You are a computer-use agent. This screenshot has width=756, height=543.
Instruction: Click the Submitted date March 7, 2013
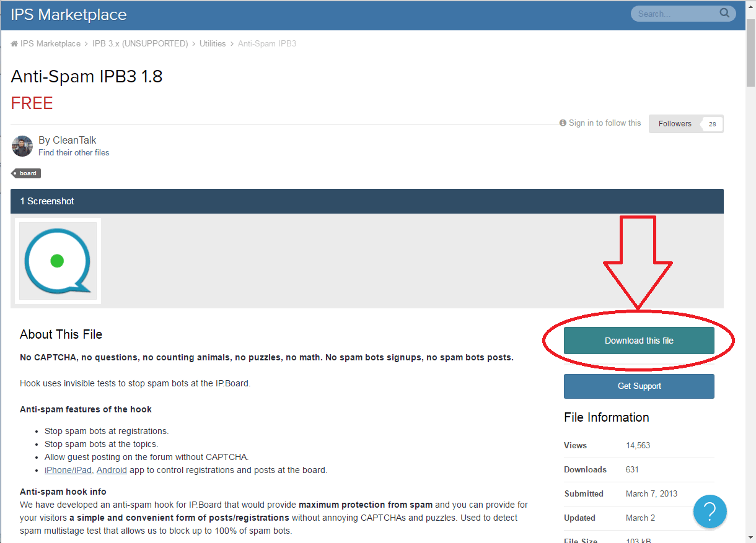(x=652, y=494)
